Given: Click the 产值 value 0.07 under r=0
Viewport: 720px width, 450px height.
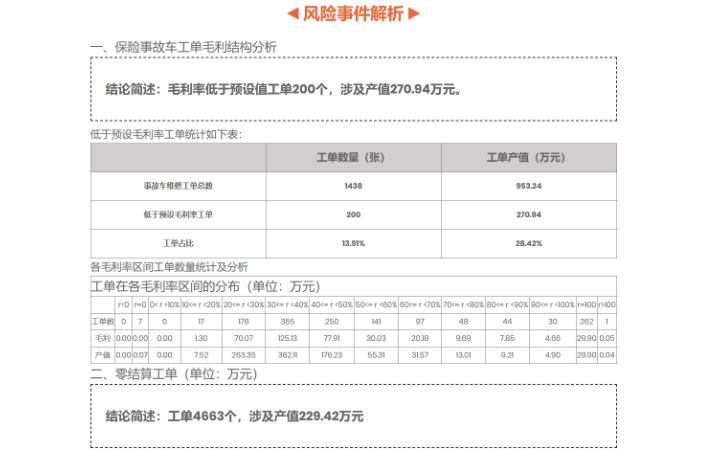Looking at the screenshot, I should click(140, 355).
